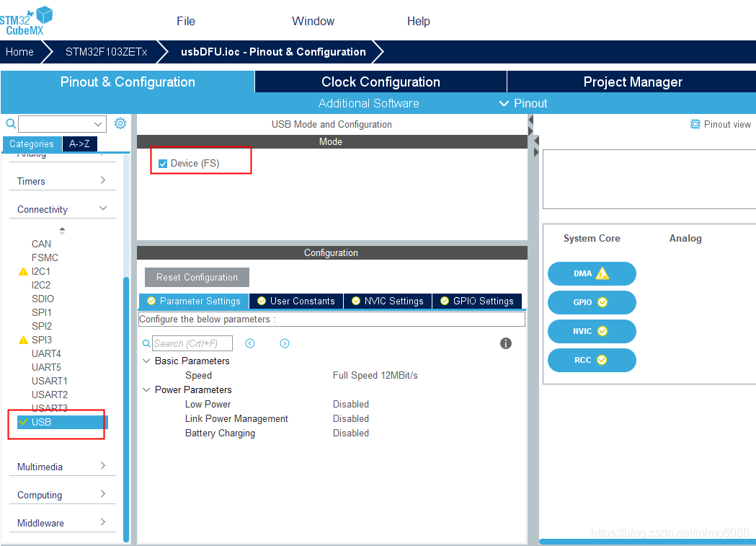756x546 pixels.
Task: Click the Pinout view label
Action: [x=727, y=125]
